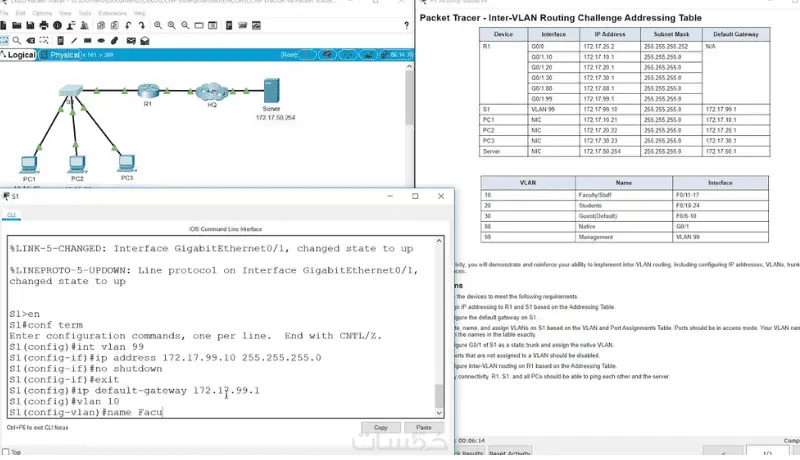Pick the Inspect magnifier tool

click(x=17, y=40)
